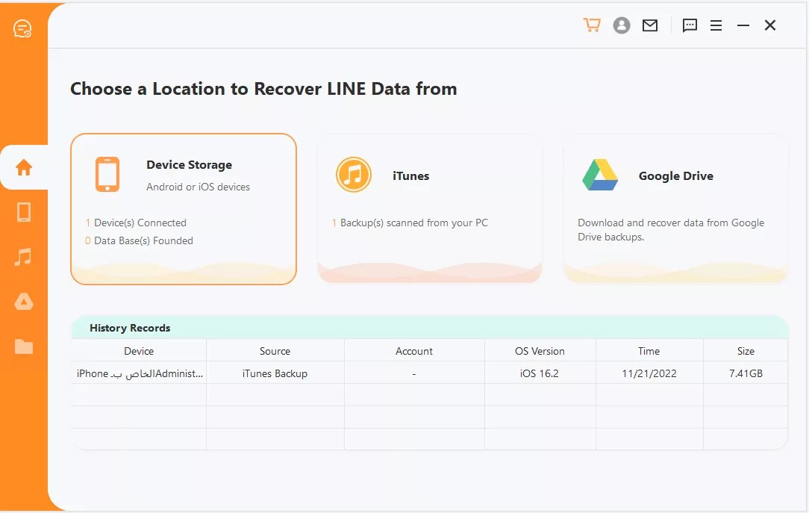Screen dimensions: 812x513
Task: Open the iTunes backup sidebar icon
Action: 23,257
